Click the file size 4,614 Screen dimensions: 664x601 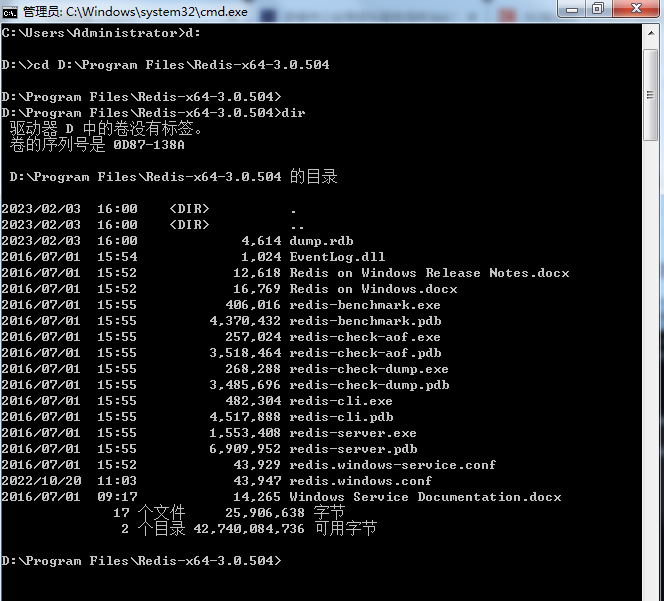pos(261,241)
